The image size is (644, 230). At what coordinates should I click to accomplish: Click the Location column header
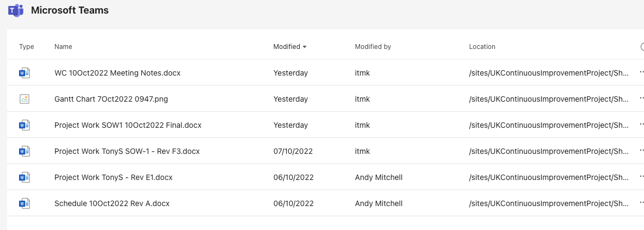click(x=482, y=47)
